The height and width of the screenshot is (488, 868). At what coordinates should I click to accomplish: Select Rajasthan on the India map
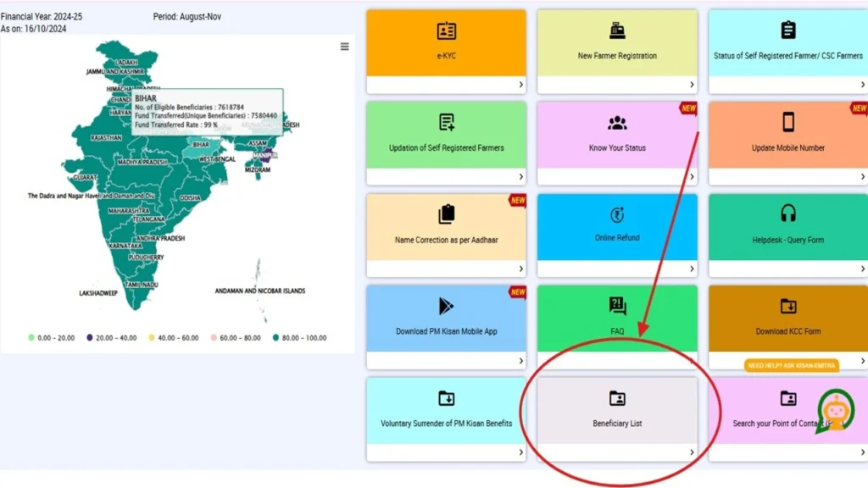tap(106, 138)
